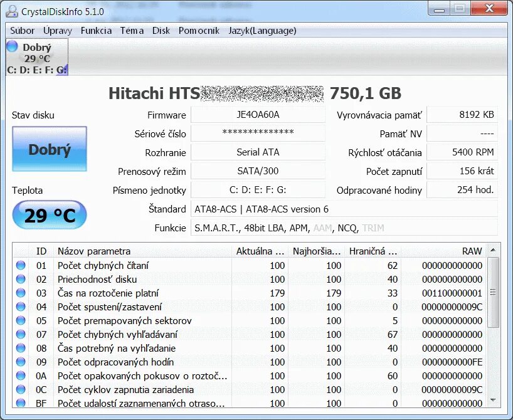The width and height of the screenshot is (513, 420).
Task: Click the large Dobrý disk status button
Action: tap(50, 149)
